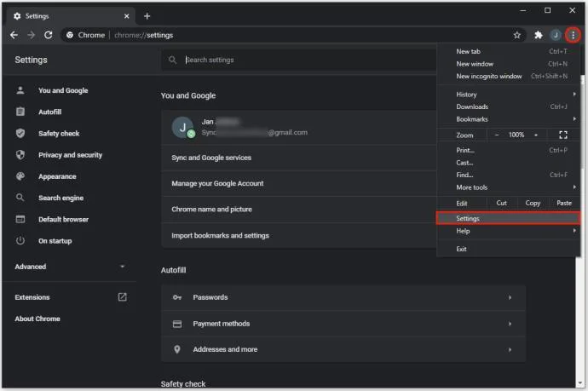588x391 pixels.
Task: Click the Passwords key icon
Action: [177, 297]
